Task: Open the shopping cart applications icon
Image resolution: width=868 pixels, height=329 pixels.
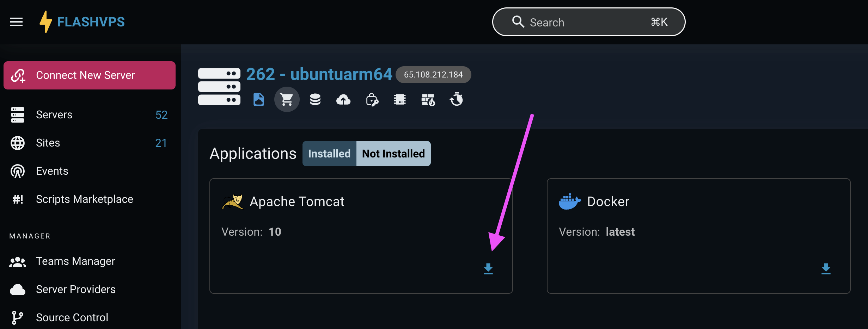Action: tap(287, 100)
